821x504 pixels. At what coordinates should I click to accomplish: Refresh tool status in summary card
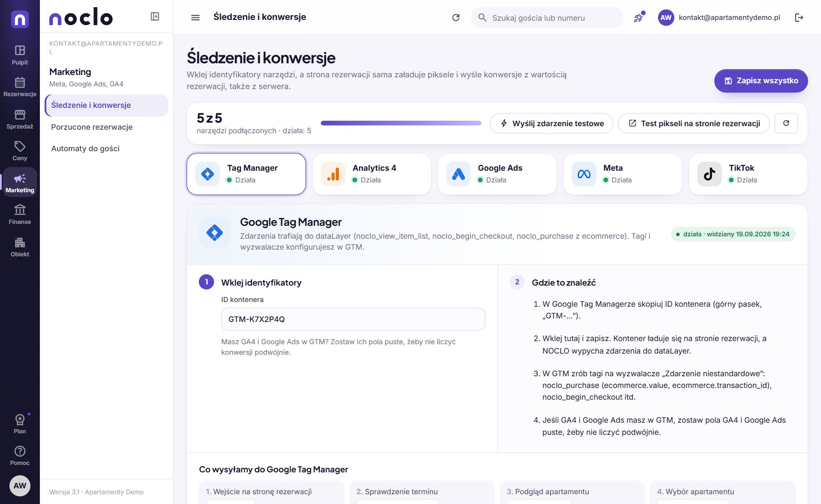pos(786,123)
